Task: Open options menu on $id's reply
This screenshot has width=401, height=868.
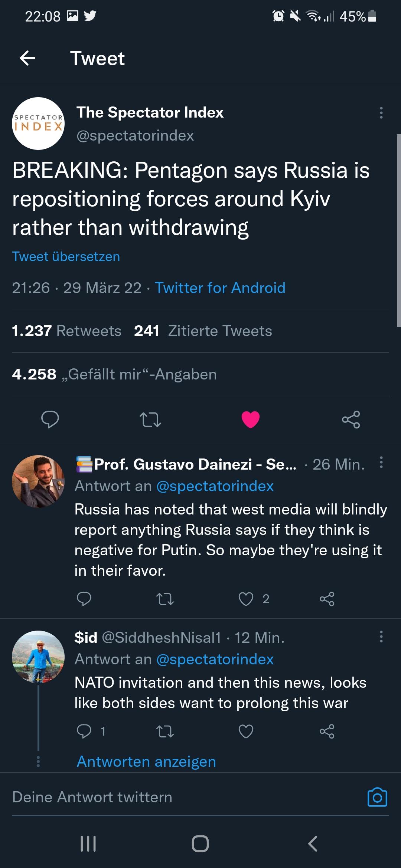Action: pyautogui.click(x=381, y=637)
